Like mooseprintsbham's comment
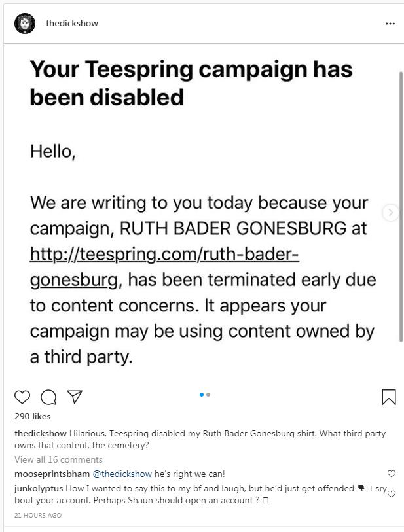Screen dimensions: 404x532 pyautogui.click(x=392, y=474)
